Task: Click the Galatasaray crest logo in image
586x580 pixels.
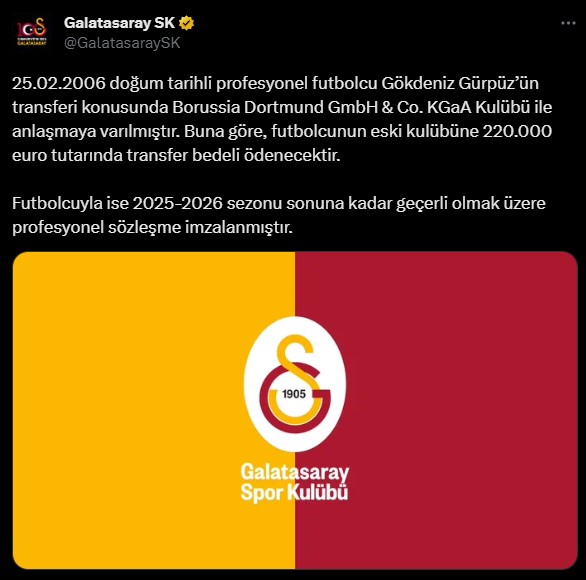Action: [x=295, y=384]
